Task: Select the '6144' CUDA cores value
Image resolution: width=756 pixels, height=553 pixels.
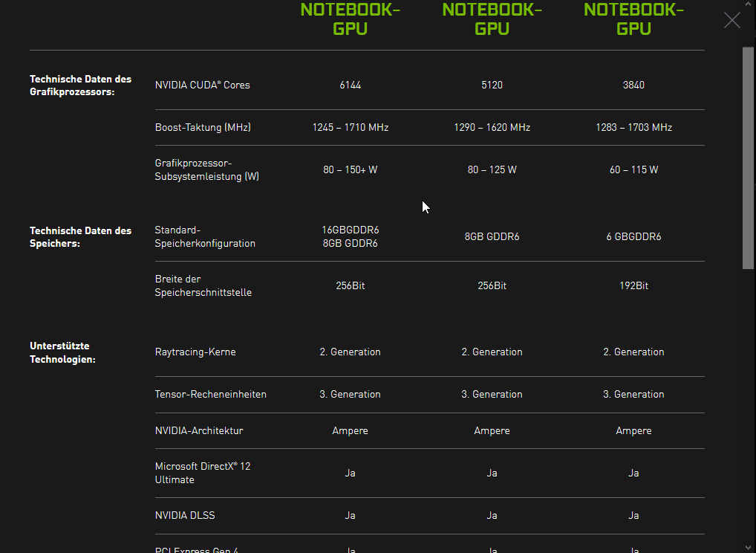Action: point(350,85)
